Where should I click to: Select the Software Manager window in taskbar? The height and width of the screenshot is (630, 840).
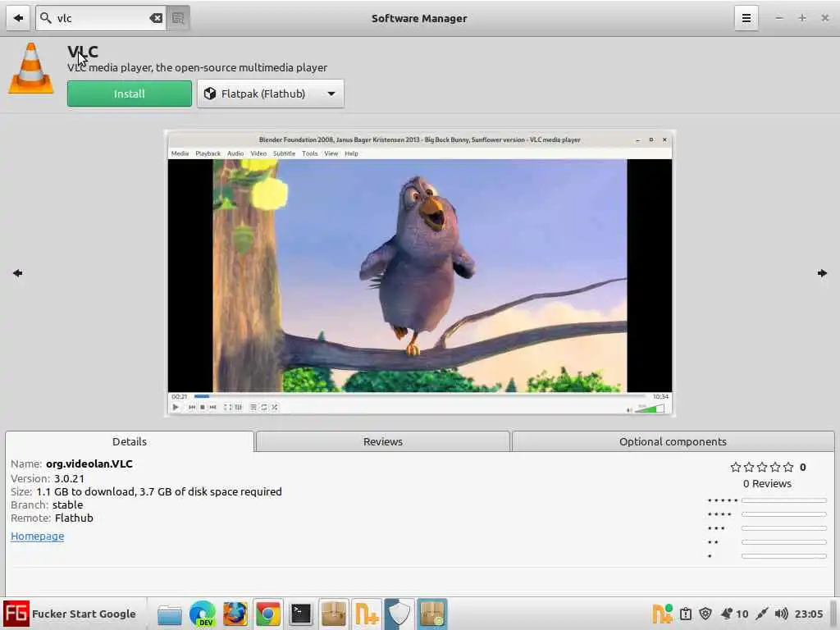click(431, 614)
